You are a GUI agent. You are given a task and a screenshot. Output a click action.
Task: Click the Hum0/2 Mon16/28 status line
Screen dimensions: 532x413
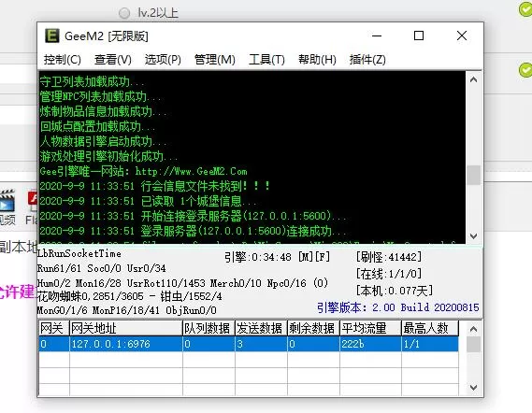(182, 283)
